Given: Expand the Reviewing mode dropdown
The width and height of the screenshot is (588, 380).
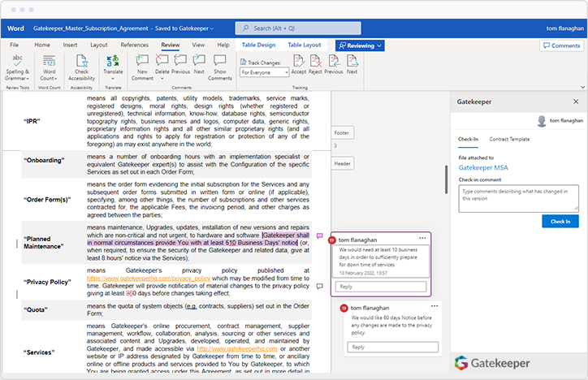Looking at the screenshot, I should click(360, 45).
